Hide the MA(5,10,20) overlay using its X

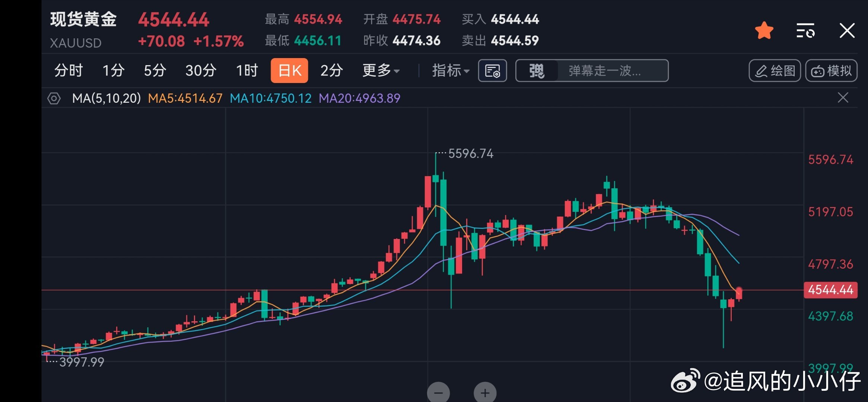pyautogui.click(x=843, y=98)
